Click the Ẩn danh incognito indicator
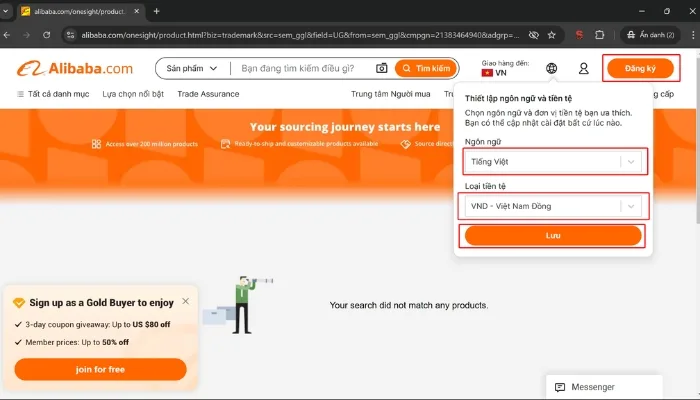The height and width of the screenshot is (400, 700). 650,35
